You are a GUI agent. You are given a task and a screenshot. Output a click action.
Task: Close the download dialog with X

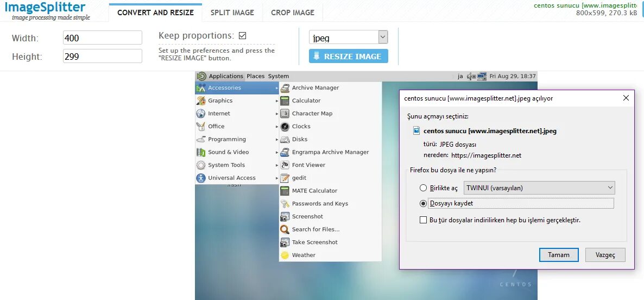point(626,98)
